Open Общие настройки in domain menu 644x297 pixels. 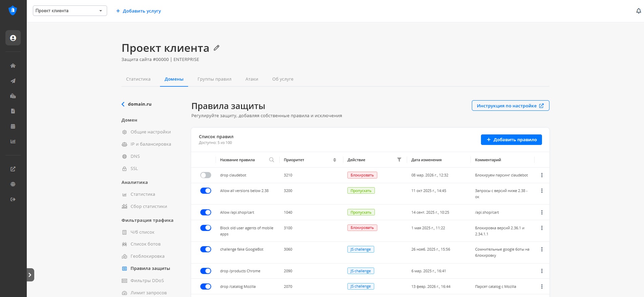pyautogui.click(x=146, y=132)
